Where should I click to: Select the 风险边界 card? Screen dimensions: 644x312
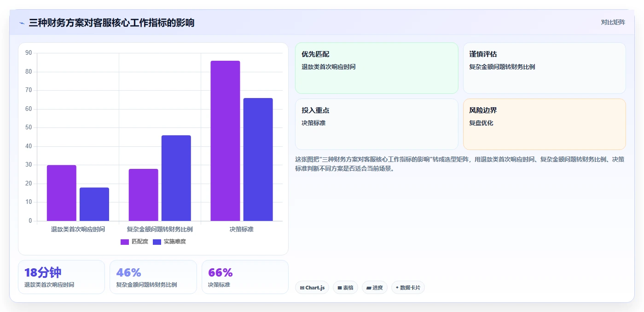tap(544, 124)
